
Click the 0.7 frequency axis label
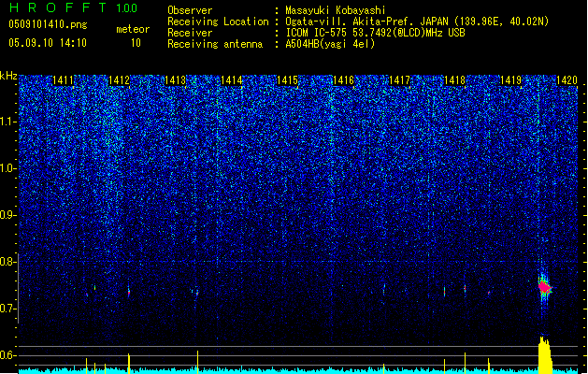pos(7,309)
